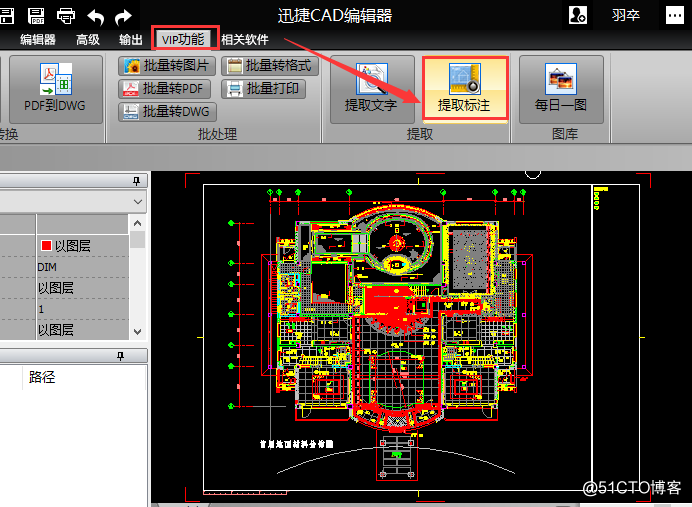This screenshot has width=692, height=507.
Task: Click 批量转PDF button
Action: 164,89
